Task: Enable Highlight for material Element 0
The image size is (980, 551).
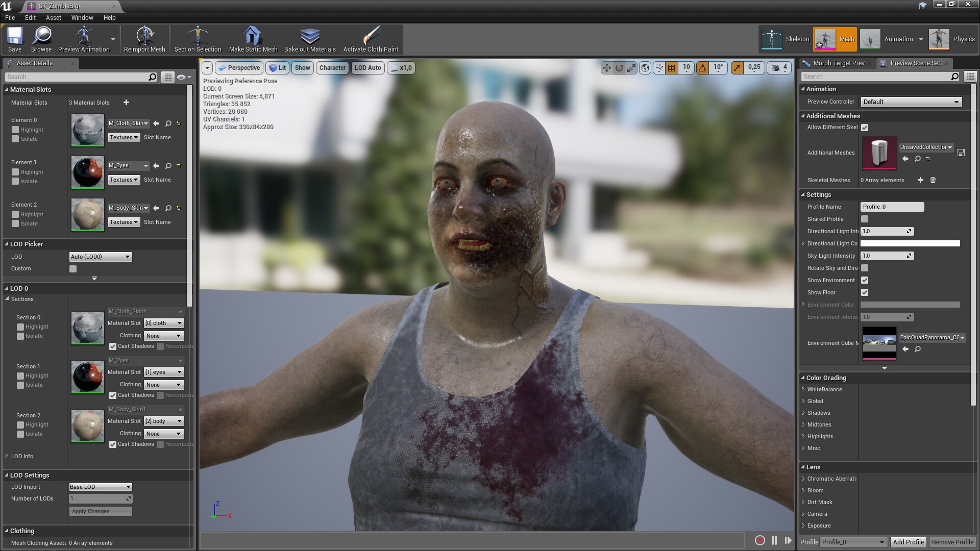Action: (x=15, y=130)
